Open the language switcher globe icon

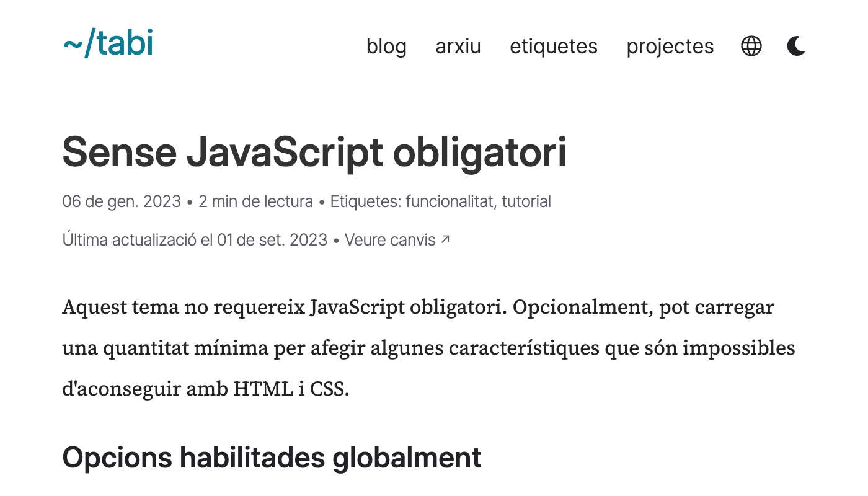751,46
